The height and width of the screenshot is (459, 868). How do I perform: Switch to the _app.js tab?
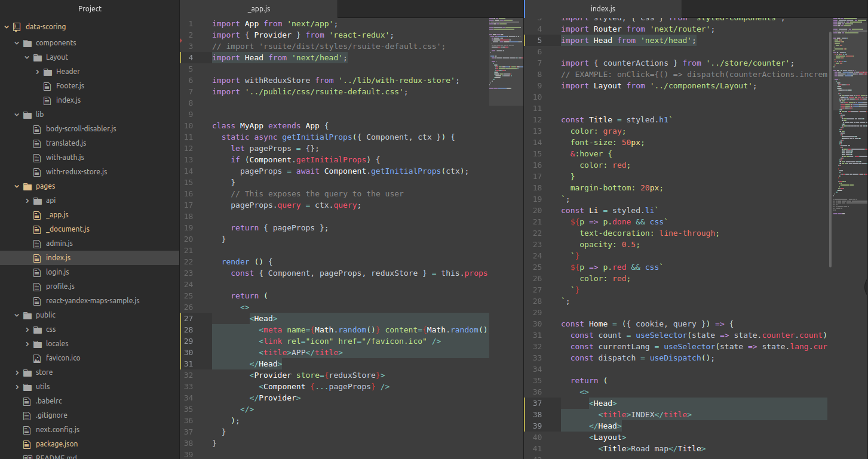[259, 8]
